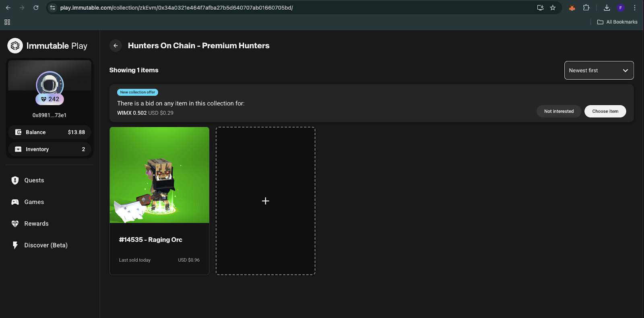
Task: Go to Games in sidebar
Action: (x=34, y=202)
